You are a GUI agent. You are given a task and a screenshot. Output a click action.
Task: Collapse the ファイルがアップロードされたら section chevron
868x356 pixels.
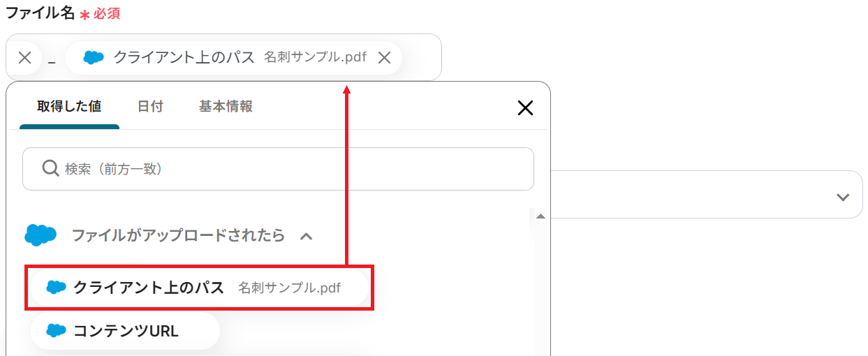pyautogui.click(x=305, y=237)
